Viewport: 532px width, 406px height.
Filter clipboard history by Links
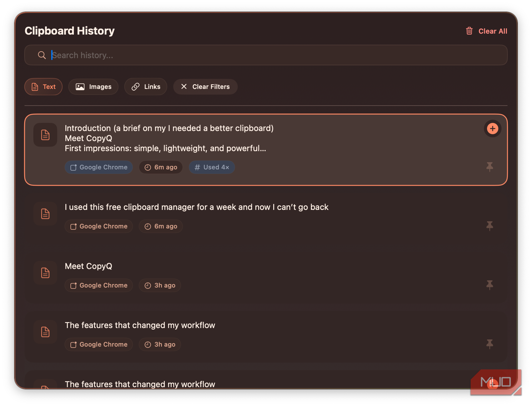(x=146, y=87)
